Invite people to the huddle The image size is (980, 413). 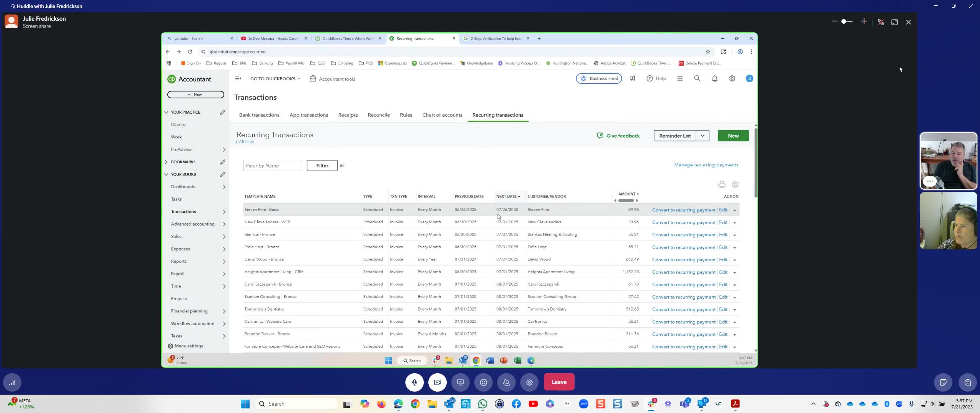(506, 382)
